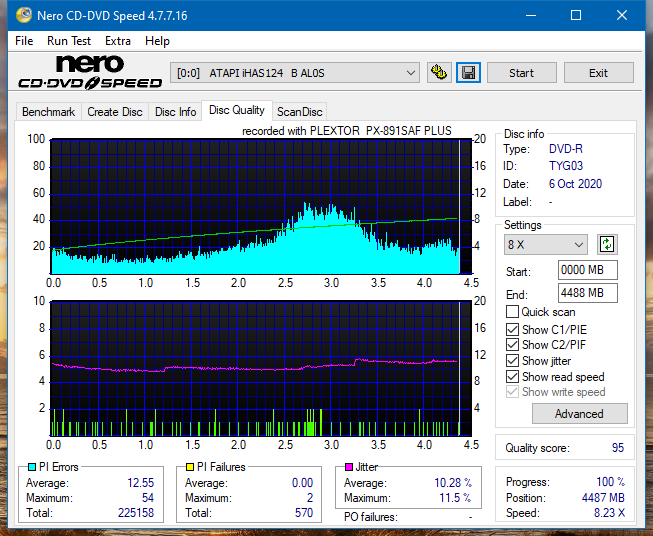The width and height of the screenshot is (653, 536).
Task: Click the cyan PI Errors color swatch
Action: pos(32,467)
